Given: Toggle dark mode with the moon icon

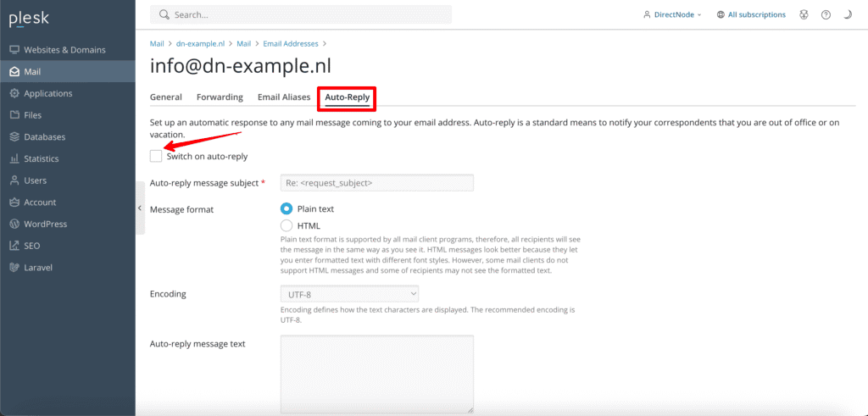Looking at the screenshot, I should coord(848,14).
